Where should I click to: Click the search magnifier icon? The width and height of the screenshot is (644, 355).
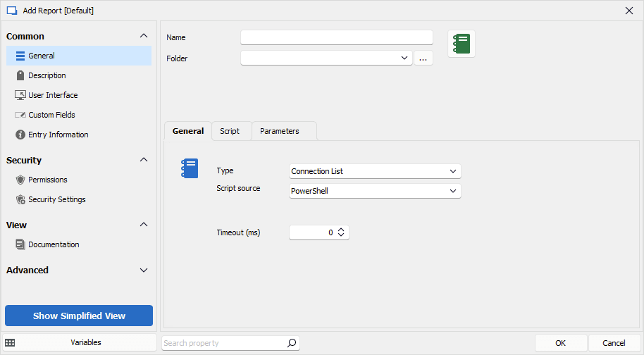point(292,343)
